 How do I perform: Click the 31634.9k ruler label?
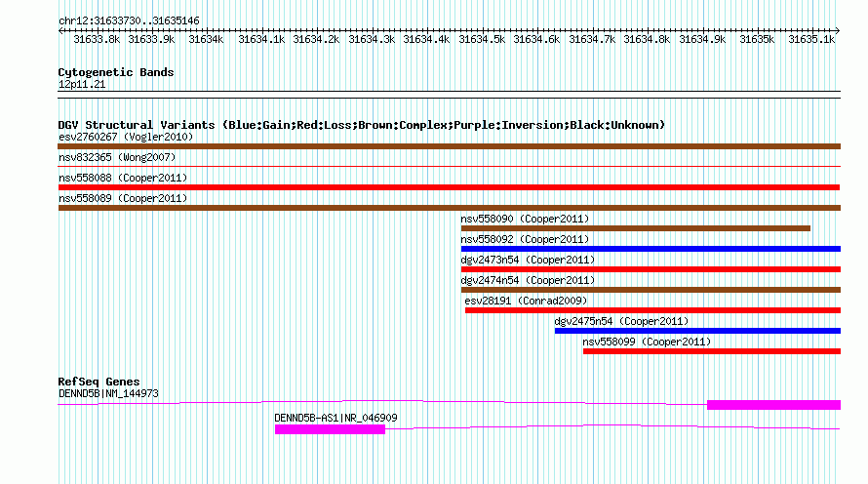702,39
